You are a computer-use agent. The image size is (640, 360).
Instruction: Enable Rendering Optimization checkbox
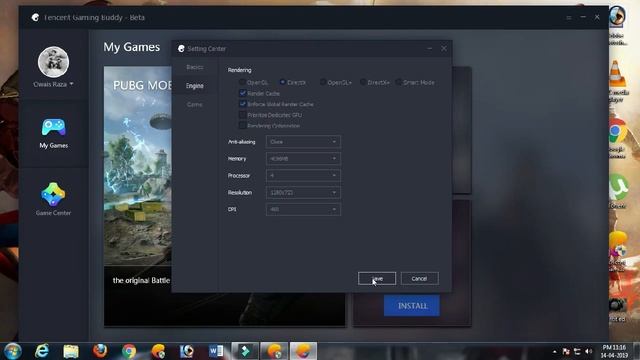click(x=242, y=125)
